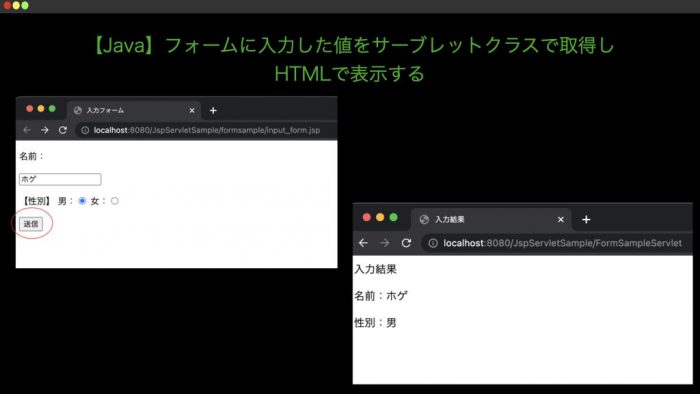Click red close button of 入力結果 window
700x394 pixels.
point(367,217)
